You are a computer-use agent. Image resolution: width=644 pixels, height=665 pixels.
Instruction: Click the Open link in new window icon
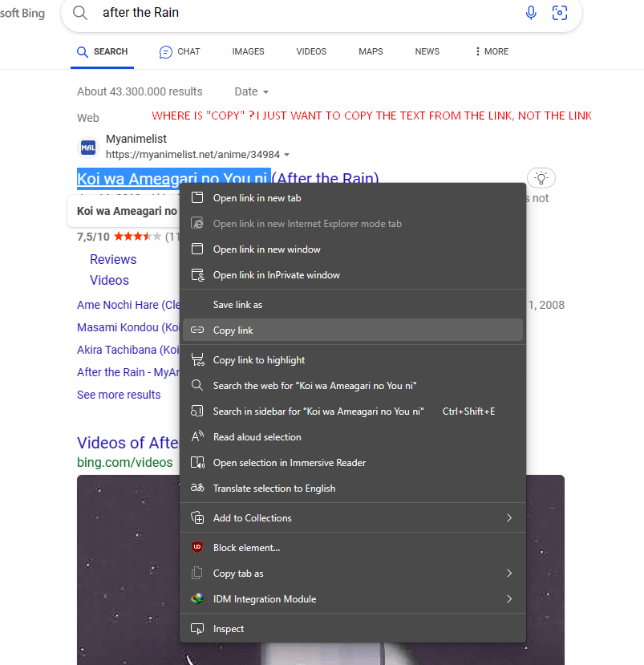click(x=197, y=249)
